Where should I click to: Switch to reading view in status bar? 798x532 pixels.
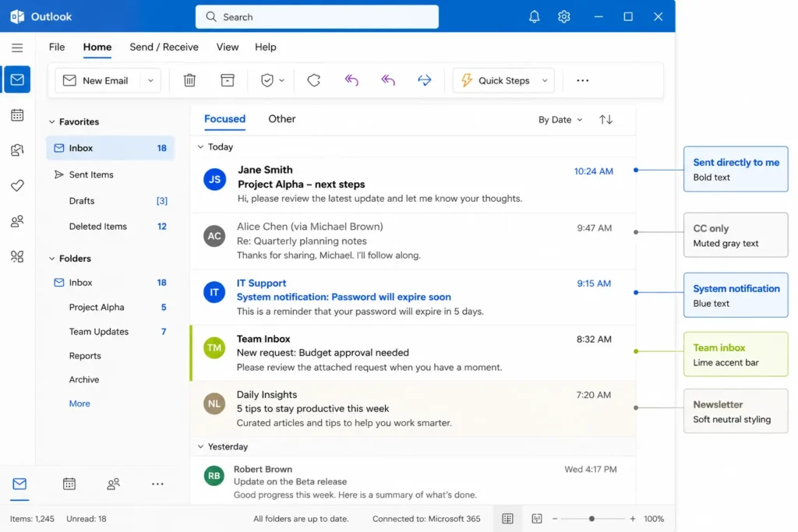536,518
